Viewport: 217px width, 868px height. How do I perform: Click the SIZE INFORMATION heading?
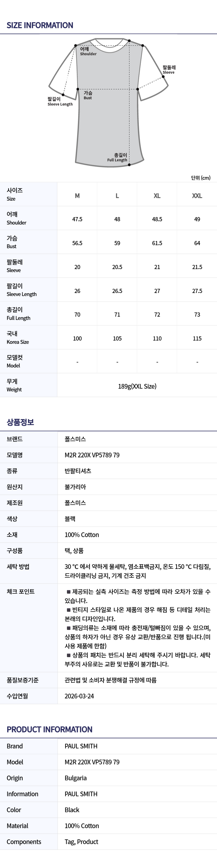point(40,25)
